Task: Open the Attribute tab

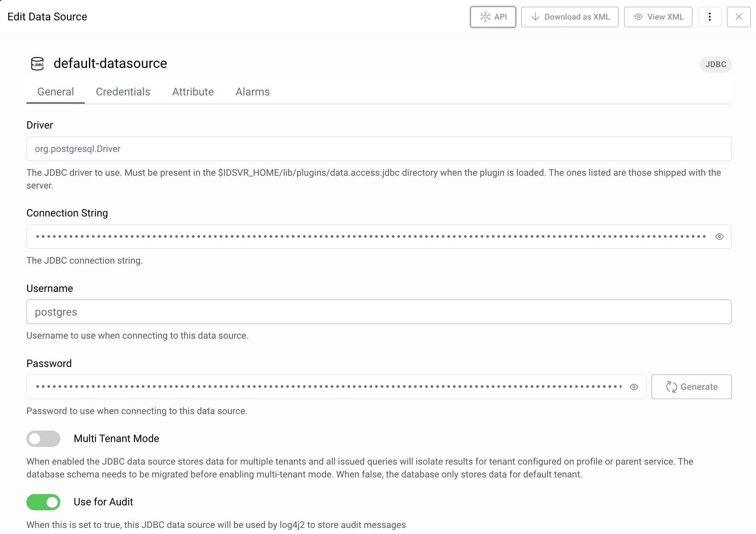Action: click(193, 92)
